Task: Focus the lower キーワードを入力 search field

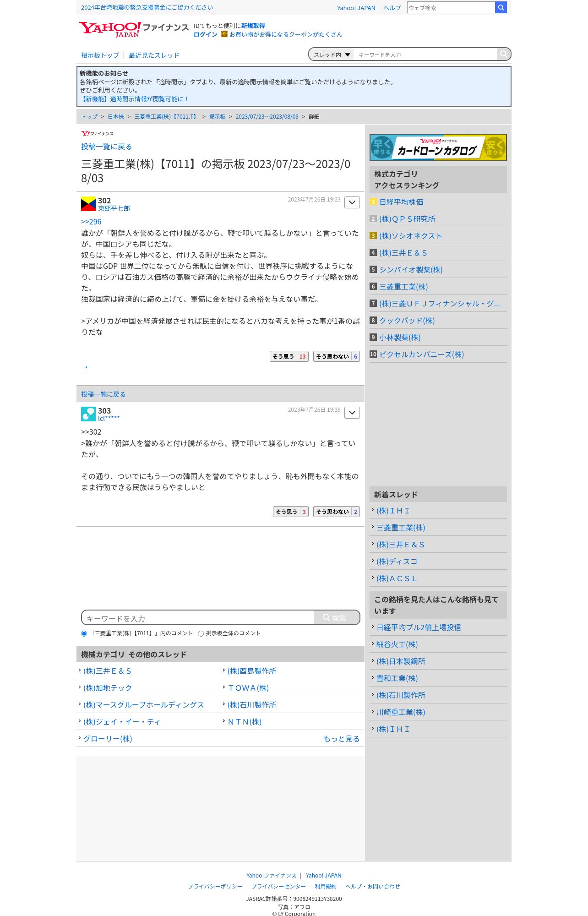Action: 198,618
